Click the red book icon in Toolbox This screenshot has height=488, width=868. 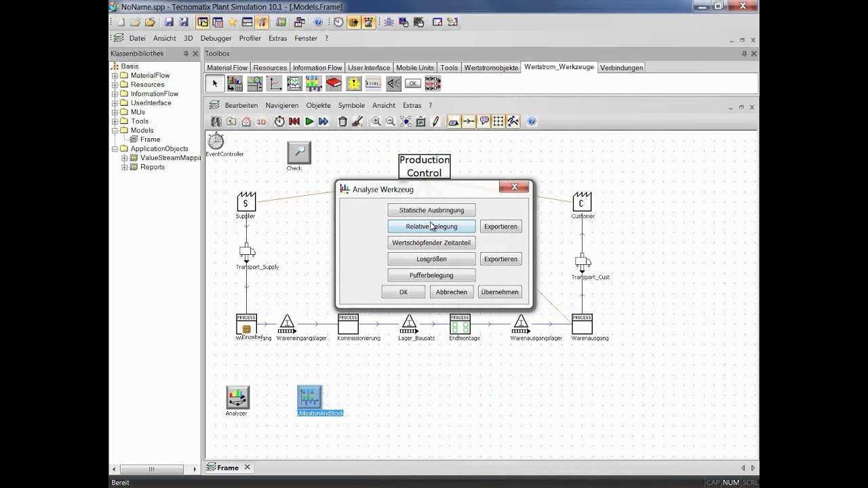tap(334, 83)
